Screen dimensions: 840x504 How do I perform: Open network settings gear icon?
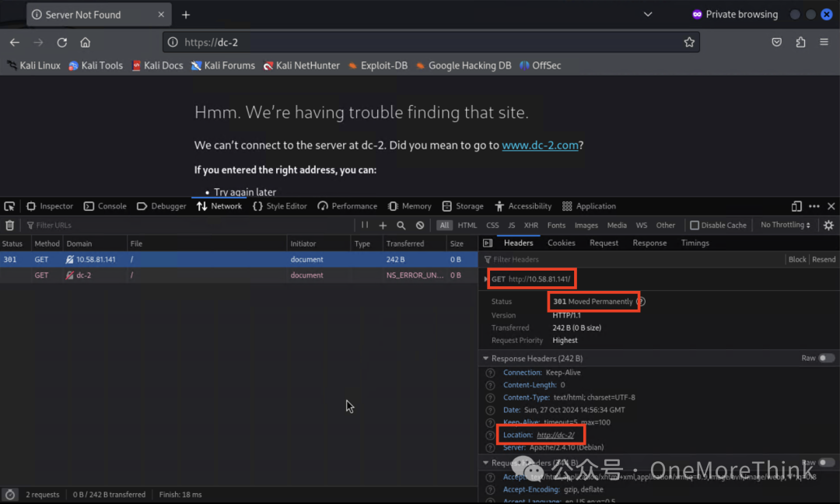pos(829,226)
